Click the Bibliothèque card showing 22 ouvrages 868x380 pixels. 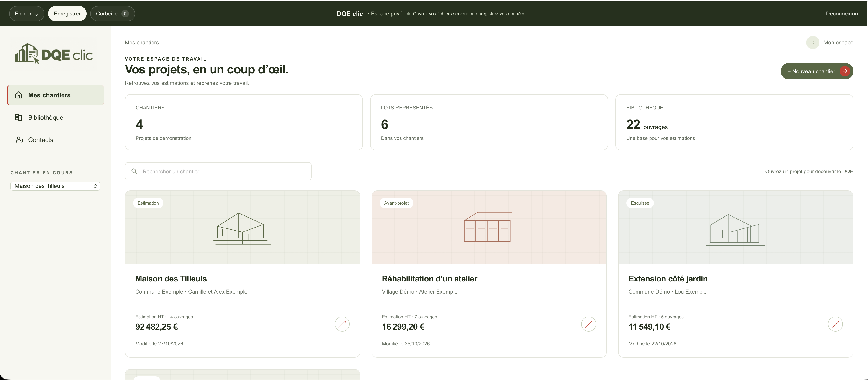click(x=734, y=122)
